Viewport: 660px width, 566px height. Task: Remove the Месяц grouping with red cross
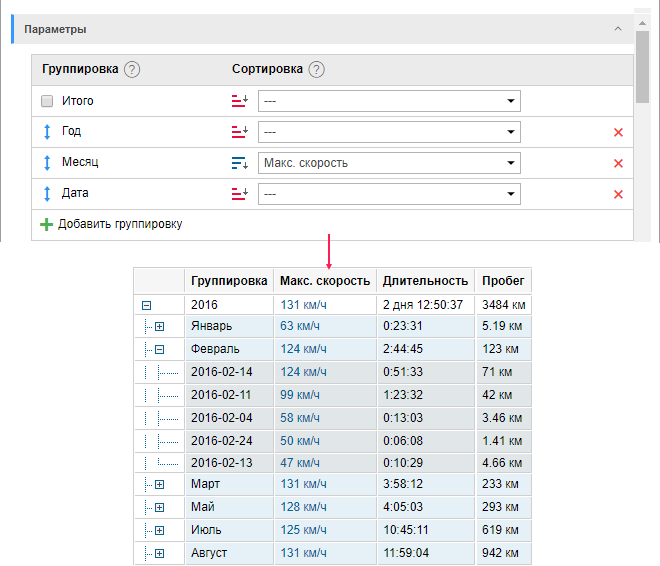tap(618, 163)
